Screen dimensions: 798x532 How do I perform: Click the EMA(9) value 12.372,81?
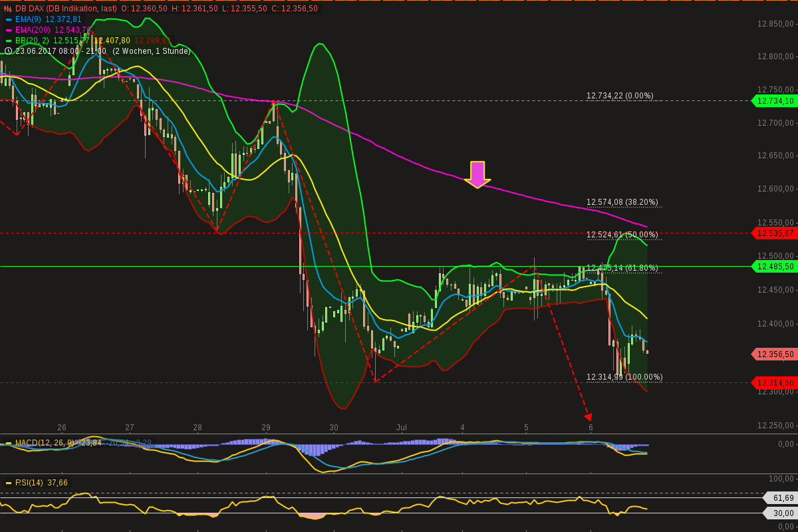click(63, 19)
